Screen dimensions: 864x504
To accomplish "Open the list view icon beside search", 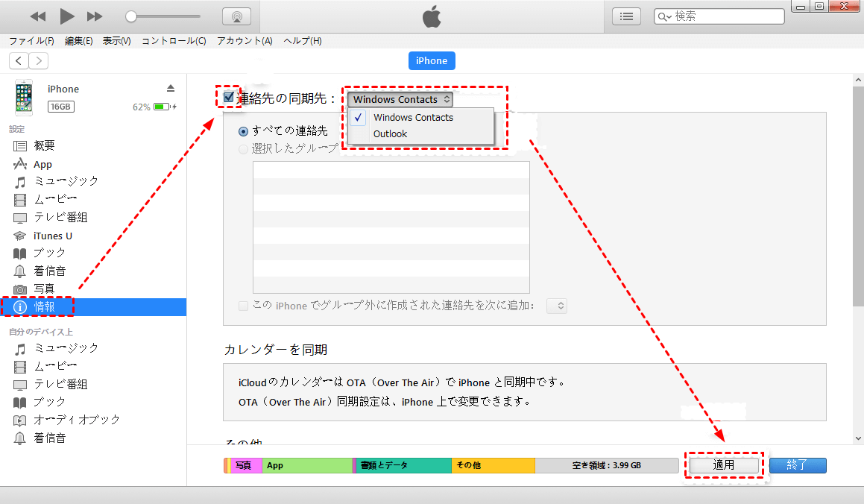I will (627, 16).
